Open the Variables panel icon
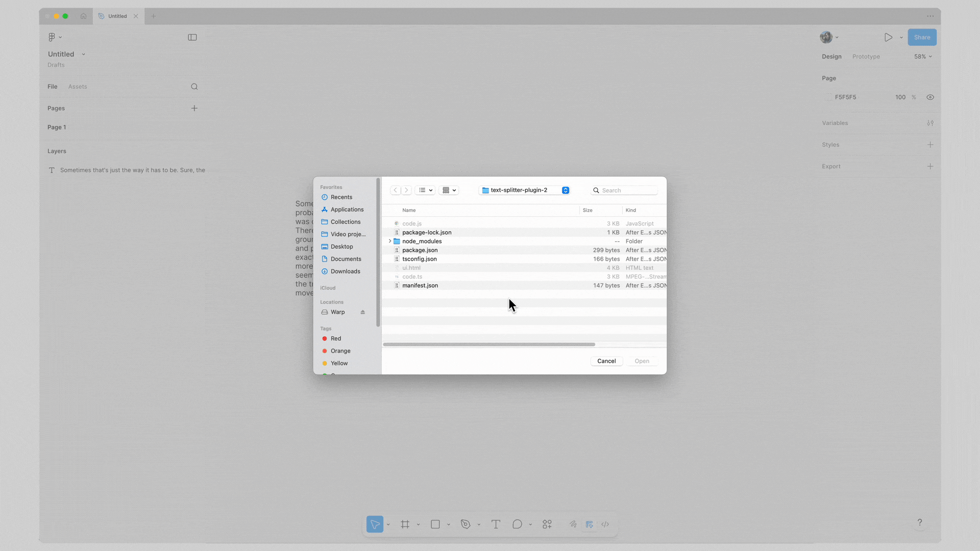 930,123
